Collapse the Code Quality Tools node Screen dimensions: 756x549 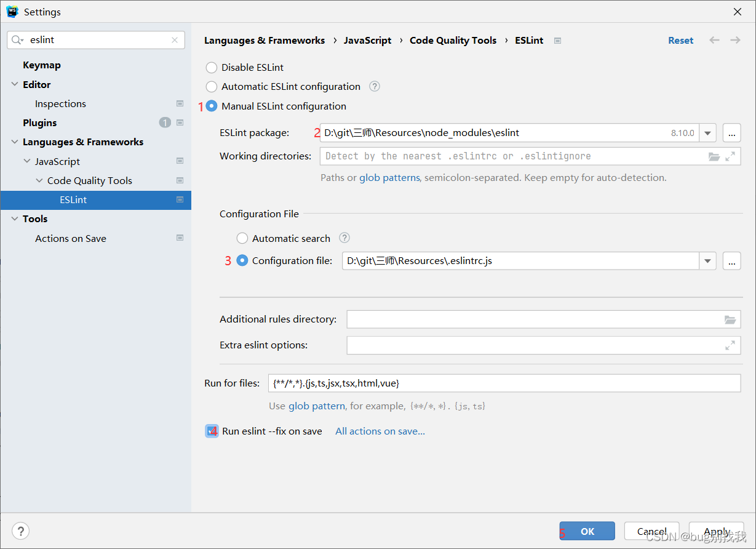tap(39, 180)
